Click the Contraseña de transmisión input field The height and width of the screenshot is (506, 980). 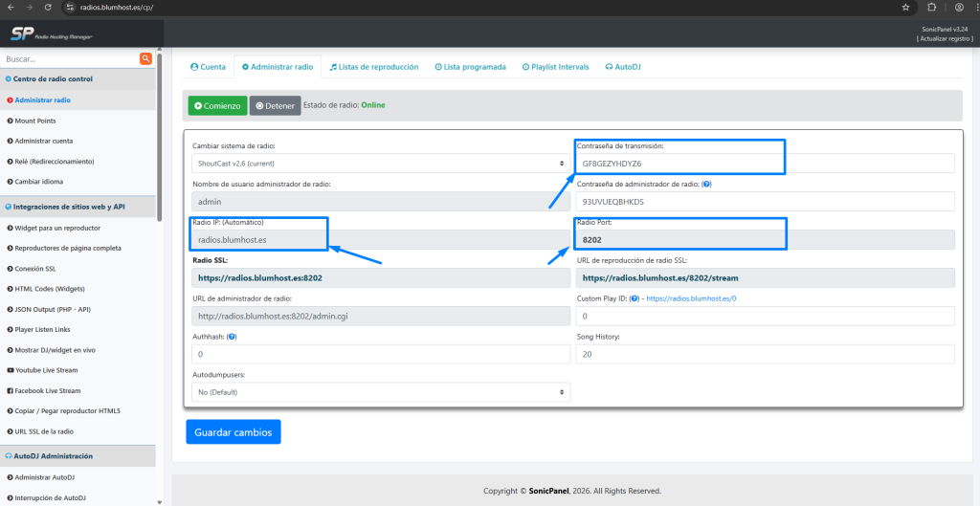point(765,164)
